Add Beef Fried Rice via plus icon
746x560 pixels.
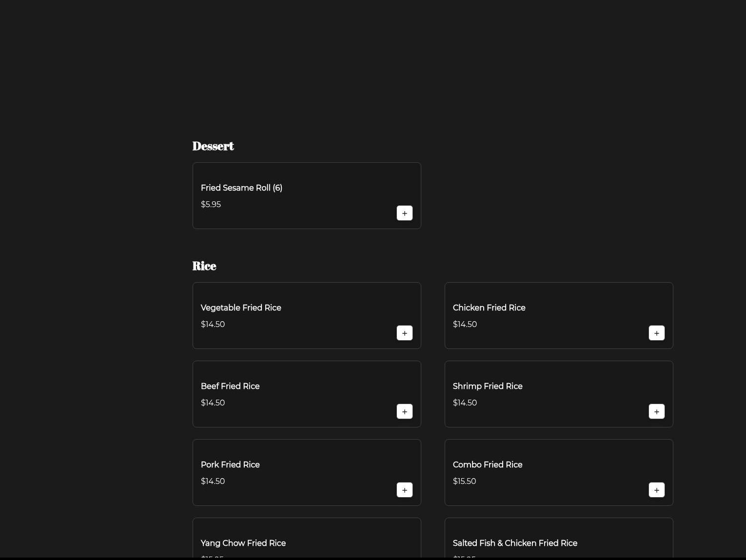(x=404, y=411)
